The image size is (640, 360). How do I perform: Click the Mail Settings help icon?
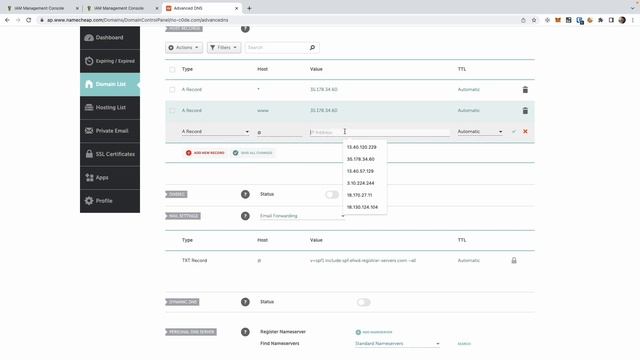click(x=245, y=216)
